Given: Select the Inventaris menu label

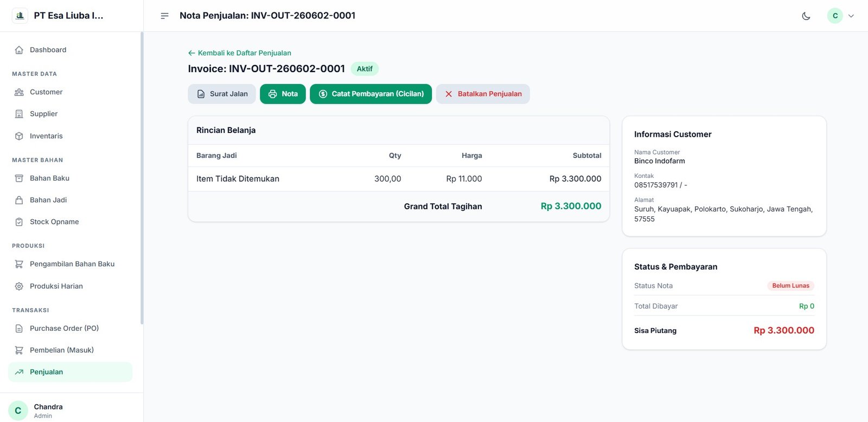Looking at the screenshot, I should click(x=46, y=136).
